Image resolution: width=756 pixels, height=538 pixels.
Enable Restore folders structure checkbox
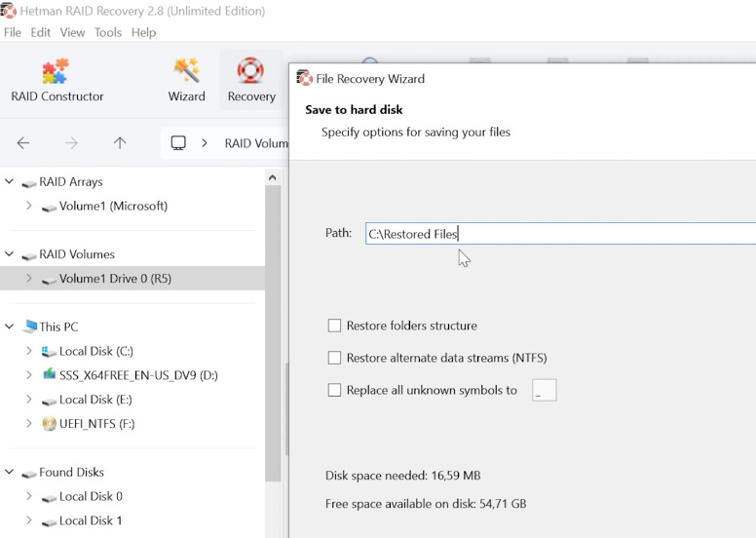(334, 326)
